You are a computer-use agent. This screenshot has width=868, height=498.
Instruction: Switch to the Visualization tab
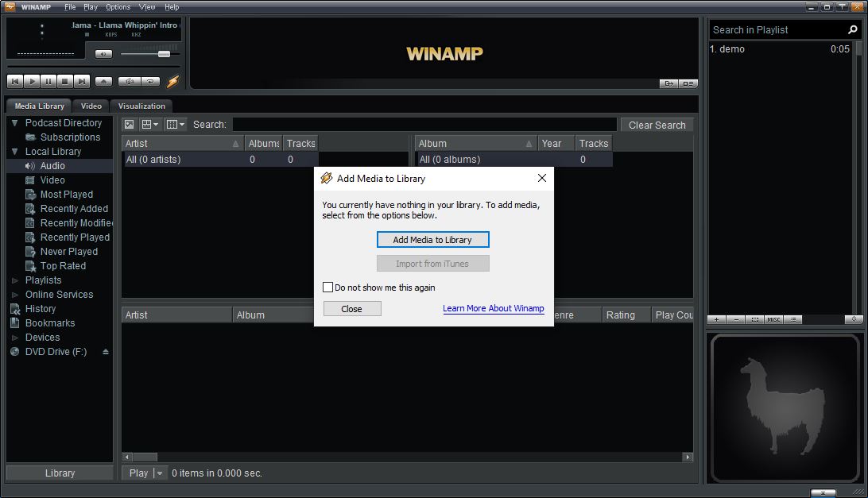tap(141, 106)
